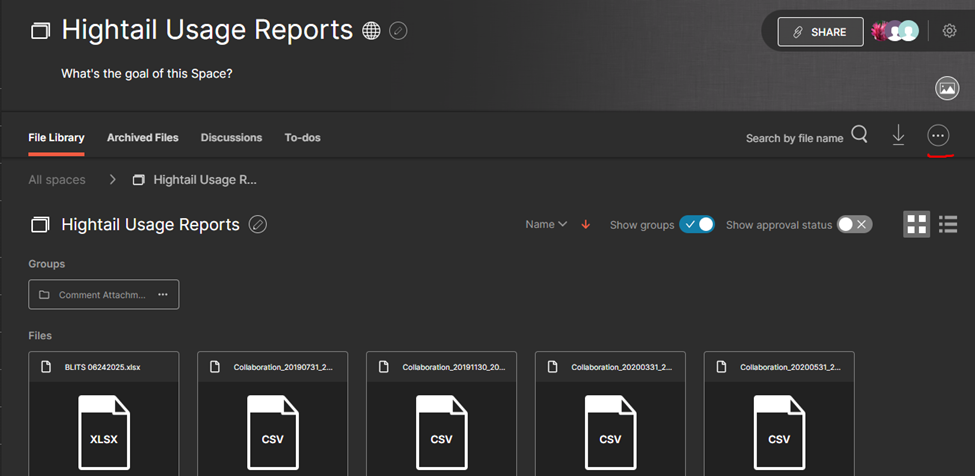Click the pencil icon next to the Hightail Usage Reports folder
This screenshot has width=975, height=476.
[258, 224]
